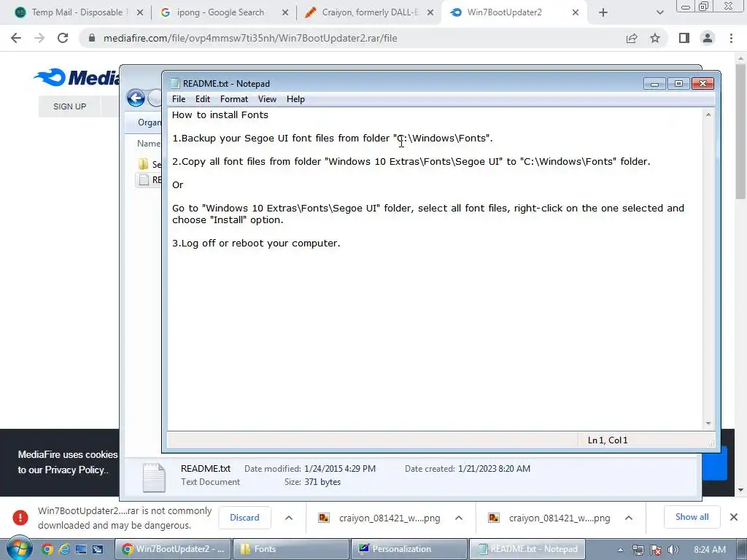Select README file row in Explorer window
The width and height of the screenshot is (747, 560).
tap(149, 180)
